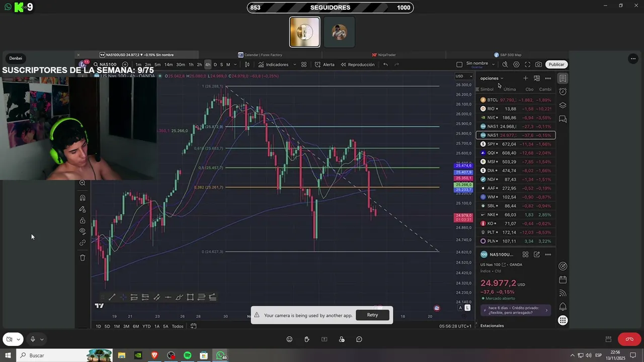Add a symbol to the watchlist with the plus icon

525,78
